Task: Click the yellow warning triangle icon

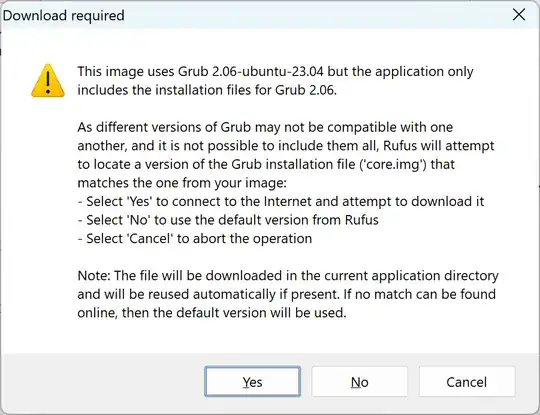Action: pos(48,81)
